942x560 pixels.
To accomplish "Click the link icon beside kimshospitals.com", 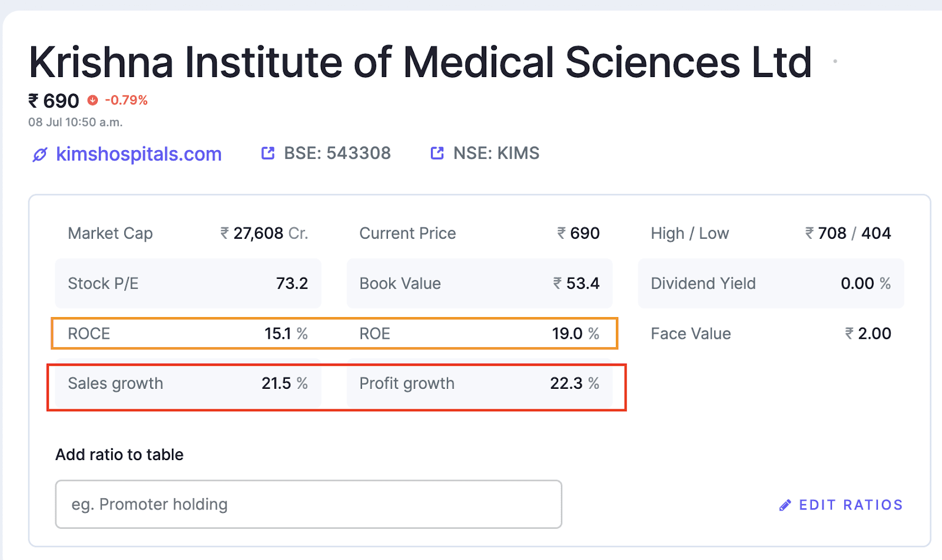I will click(x=39, y=155).
